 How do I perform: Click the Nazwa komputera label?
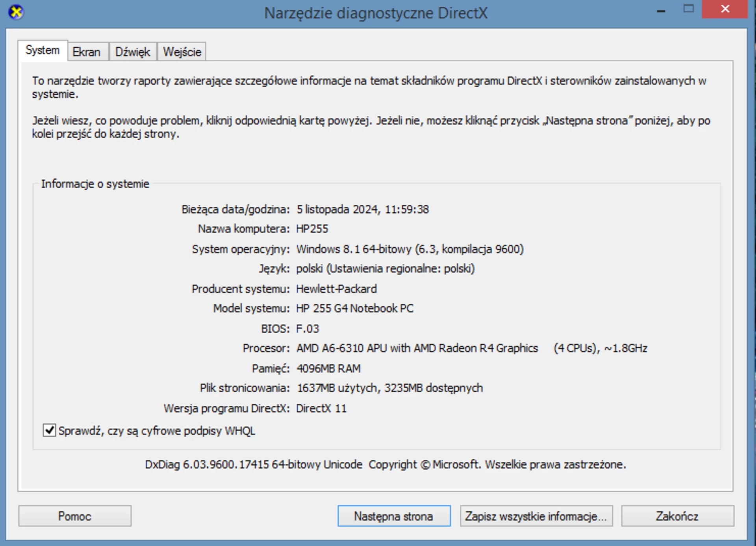244,229
